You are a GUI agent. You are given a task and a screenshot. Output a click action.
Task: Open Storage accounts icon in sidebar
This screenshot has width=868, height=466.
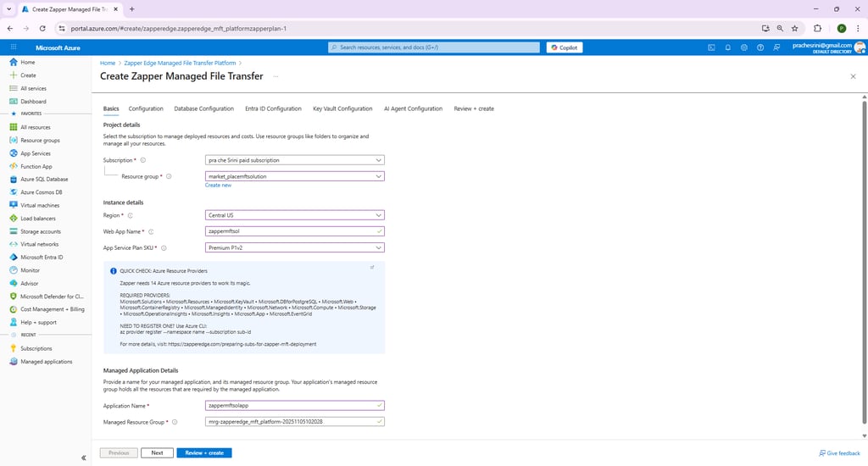[x=14, y=231]
